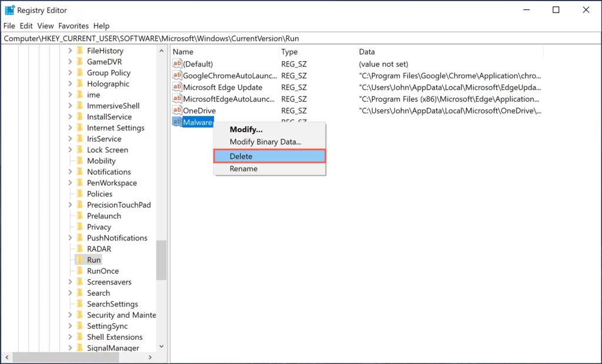The height and width of the screenshot is (364, 602).
Task: Click the folder icon beside Group Policy key
Action: point(81,72)
